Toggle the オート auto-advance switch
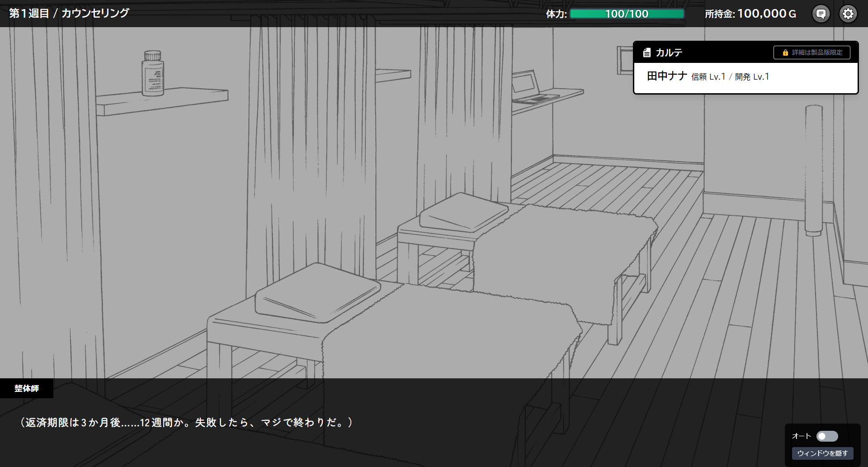Image resolution: width=868 pixels, height=467 pixels. (x=827, y=436)
